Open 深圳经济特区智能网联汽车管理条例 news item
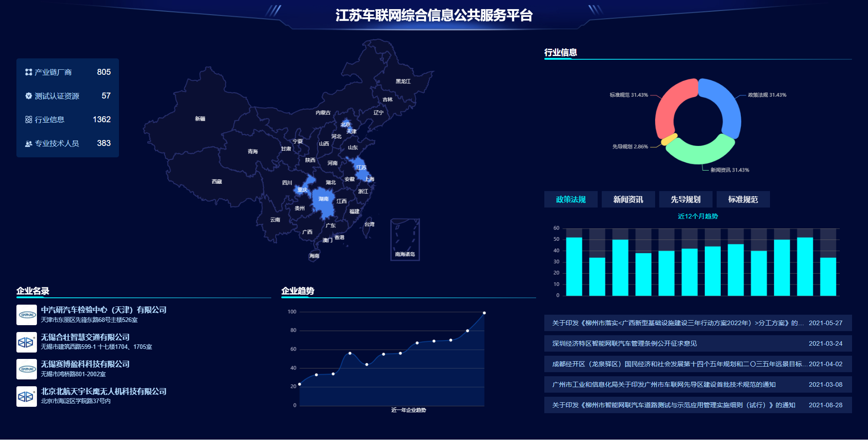The width and height of the screenshot is (868, 441). point(624,343)
